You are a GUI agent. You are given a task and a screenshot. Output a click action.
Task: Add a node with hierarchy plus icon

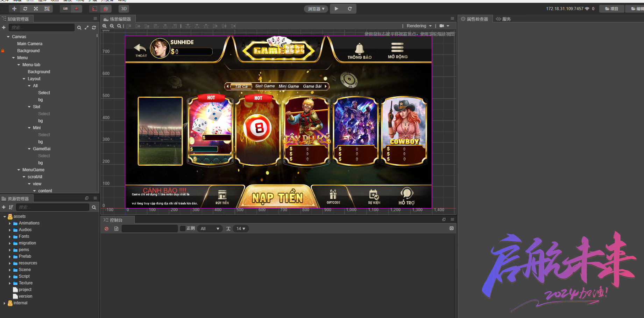click(4, 27)
